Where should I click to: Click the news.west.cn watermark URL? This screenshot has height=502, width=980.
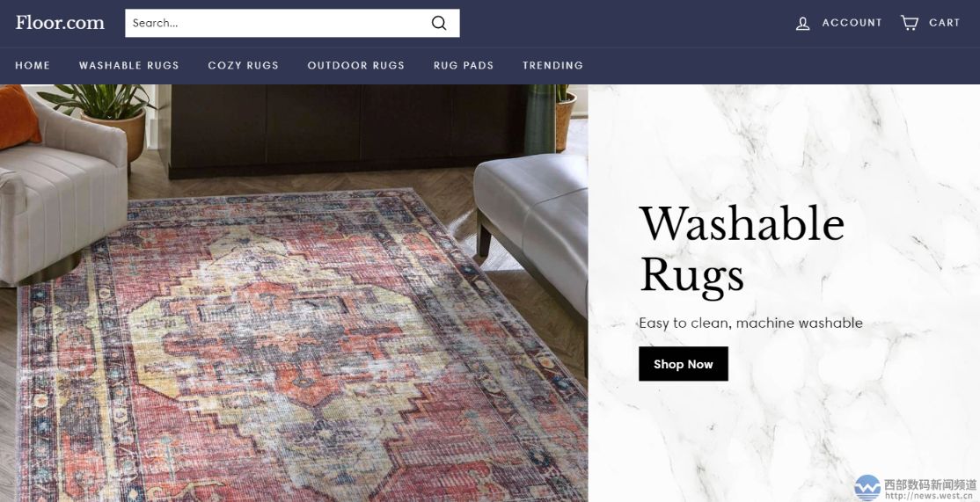coord(930,496)
